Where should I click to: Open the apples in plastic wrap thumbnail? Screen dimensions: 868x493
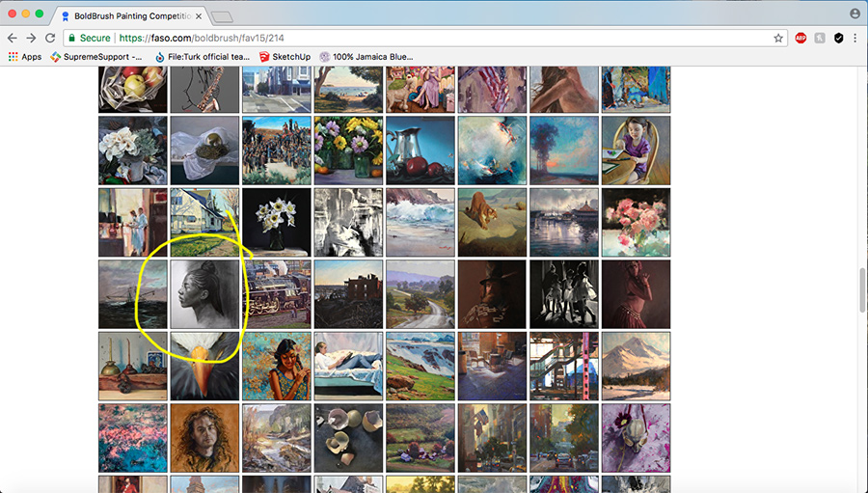[x=133, y=89]
